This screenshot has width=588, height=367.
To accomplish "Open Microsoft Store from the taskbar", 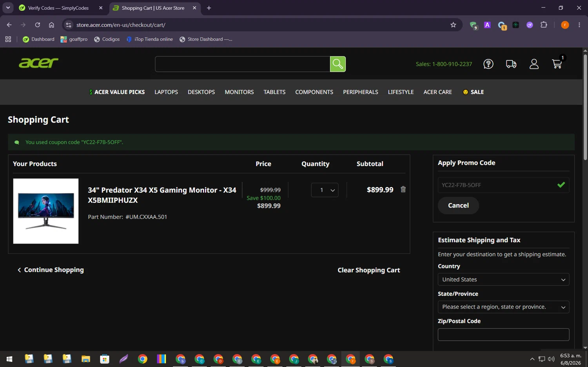I will 105,359.
